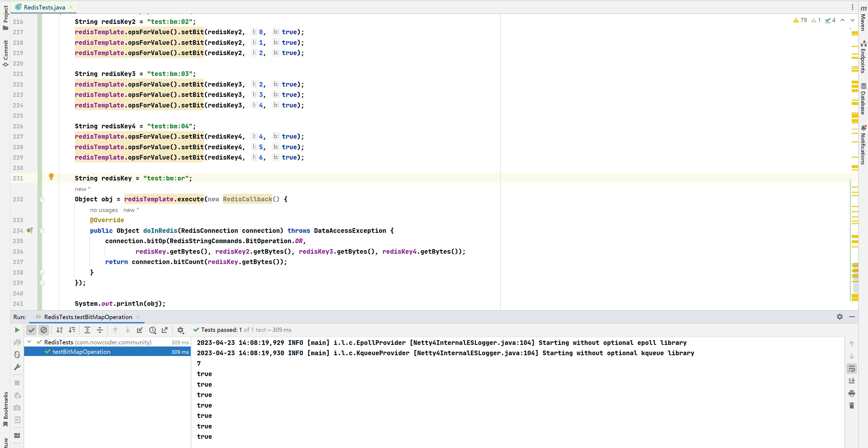Open the Commit tool window
This screenshot has height=448, width=868.
coord(5,53)
